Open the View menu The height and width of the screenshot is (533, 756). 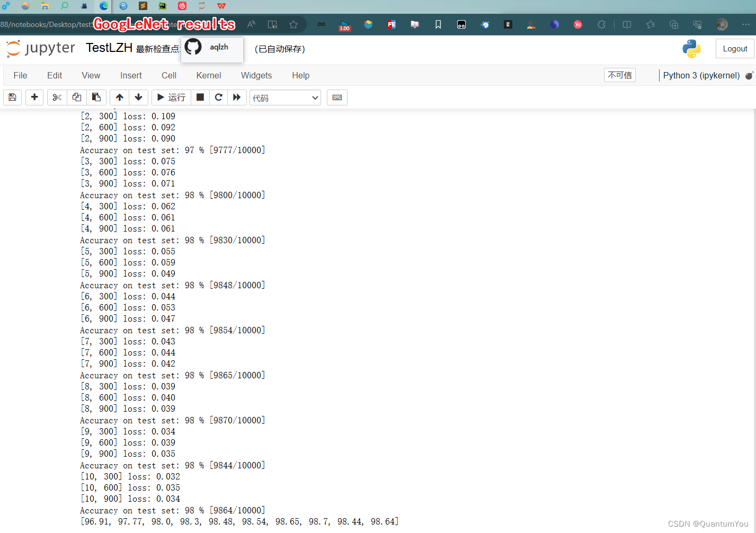(x=91, y=76)
